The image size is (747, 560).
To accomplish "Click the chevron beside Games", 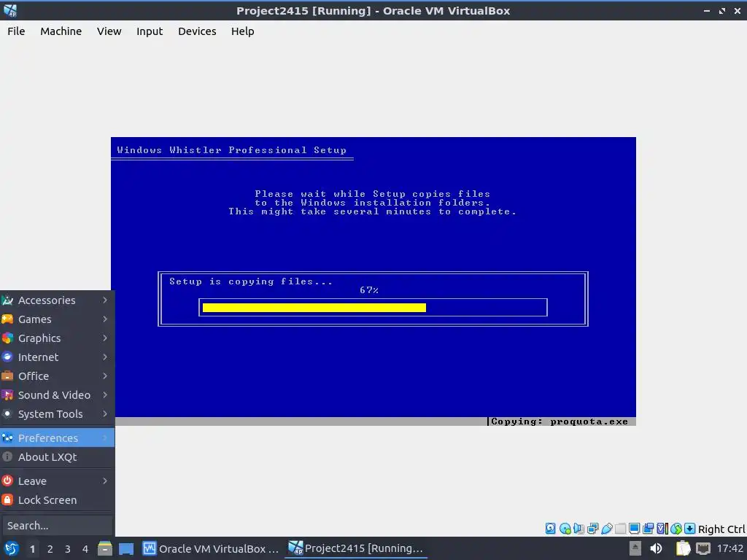I will click(x=105, y=319).
